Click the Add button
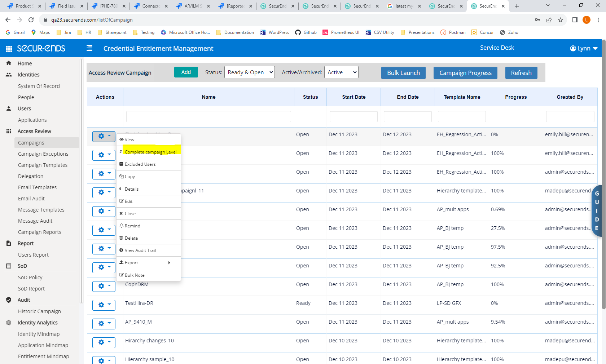 click(186, 72)
